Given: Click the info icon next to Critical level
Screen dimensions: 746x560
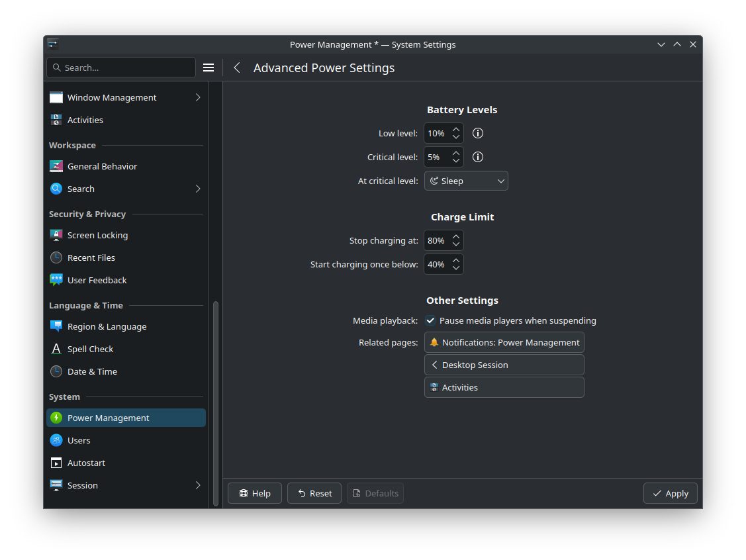Looking at the screenshot, I should click(478, 157).
